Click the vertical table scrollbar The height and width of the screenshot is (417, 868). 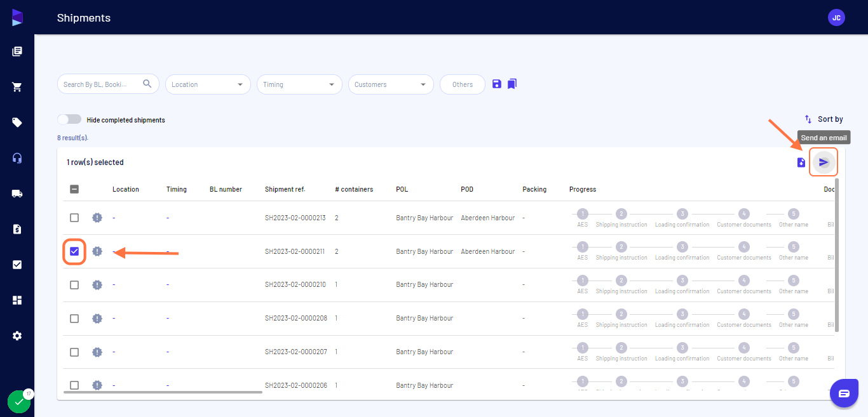click(x=836, y=255)
